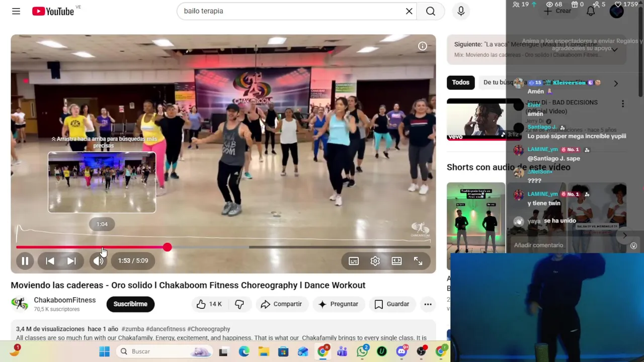644x362 pixels.
Task: Open the Windows Start menu
Action: tap(104, 351)
